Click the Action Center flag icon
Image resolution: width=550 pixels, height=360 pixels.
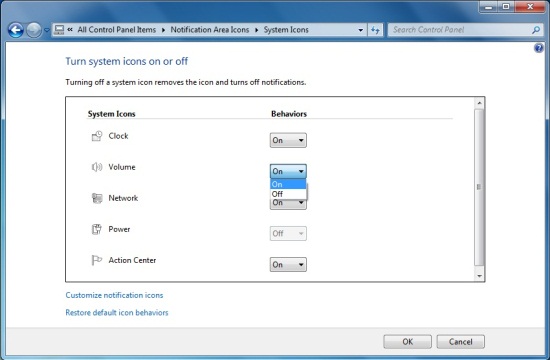(x=96, y=260)
